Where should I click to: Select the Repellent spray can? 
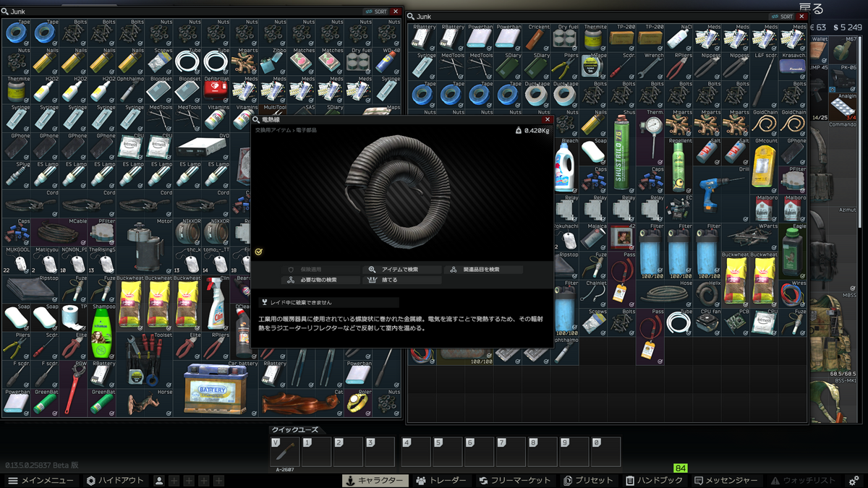tap(678, 166)
